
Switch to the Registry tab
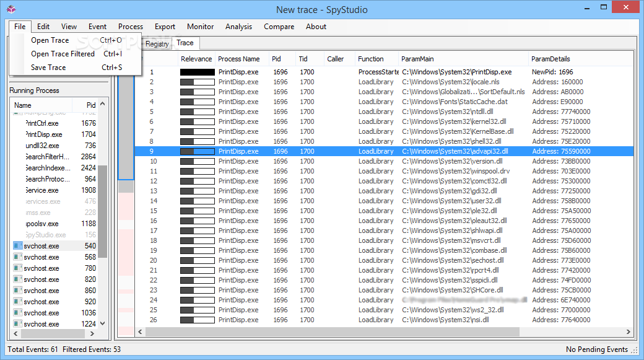[x=157, y=43]
